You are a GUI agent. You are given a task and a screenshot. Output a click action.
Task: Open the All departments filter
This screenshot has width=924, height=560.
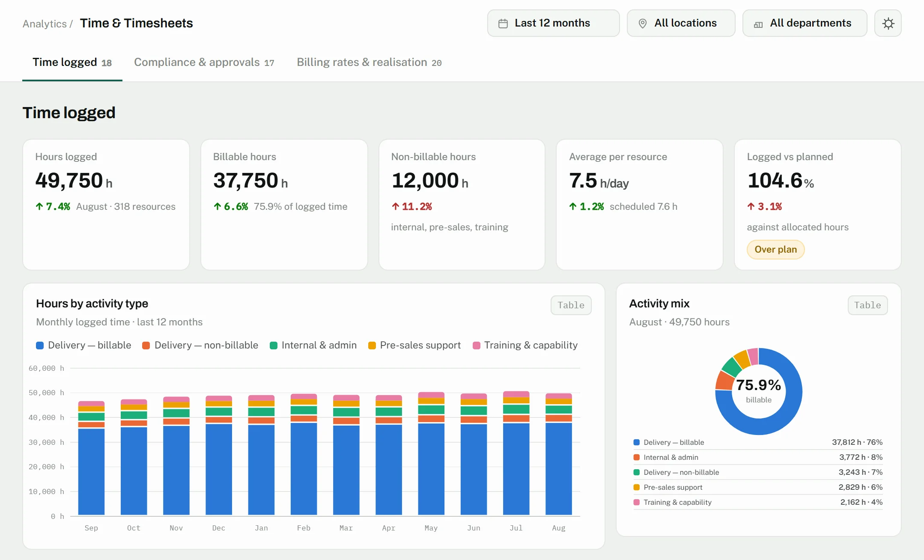click(805, 23)
